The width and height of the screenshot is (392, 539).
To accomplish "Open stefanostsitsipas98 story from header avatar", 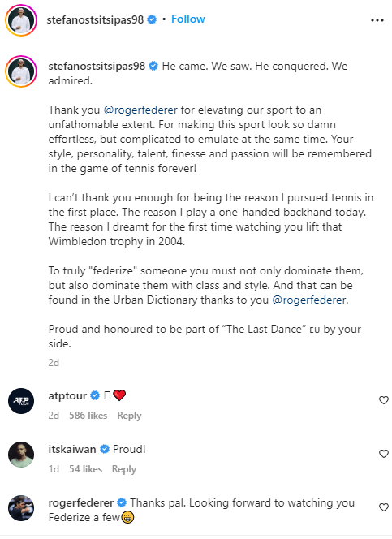I will [x=21, y=20].
